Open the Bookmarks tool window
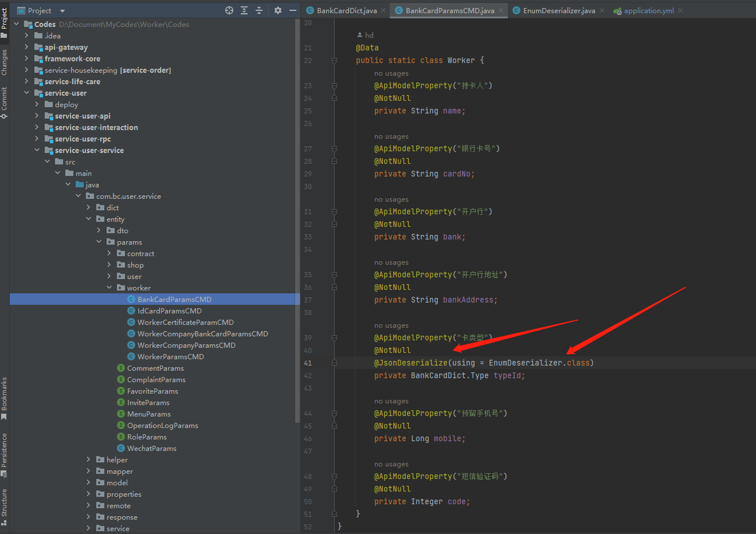Viewport: 756px width, 534px height. tap(5, 398)
